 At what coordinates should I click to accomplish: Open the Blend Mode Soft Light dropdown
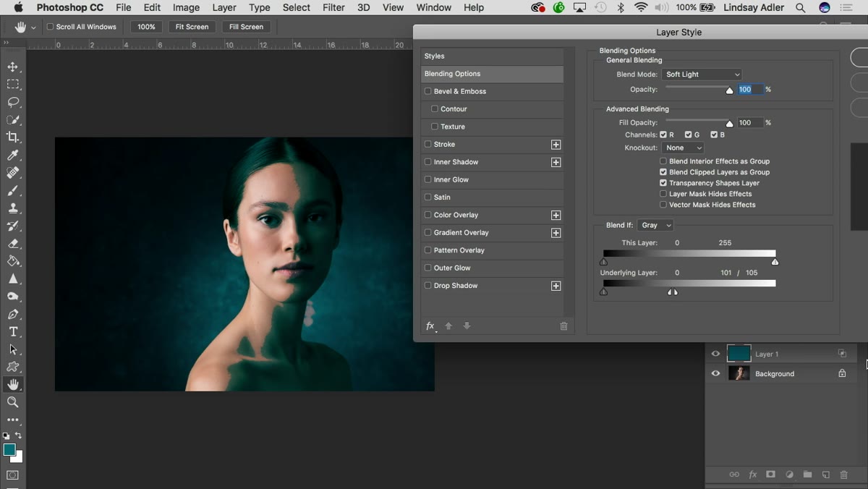click(702, 75)
